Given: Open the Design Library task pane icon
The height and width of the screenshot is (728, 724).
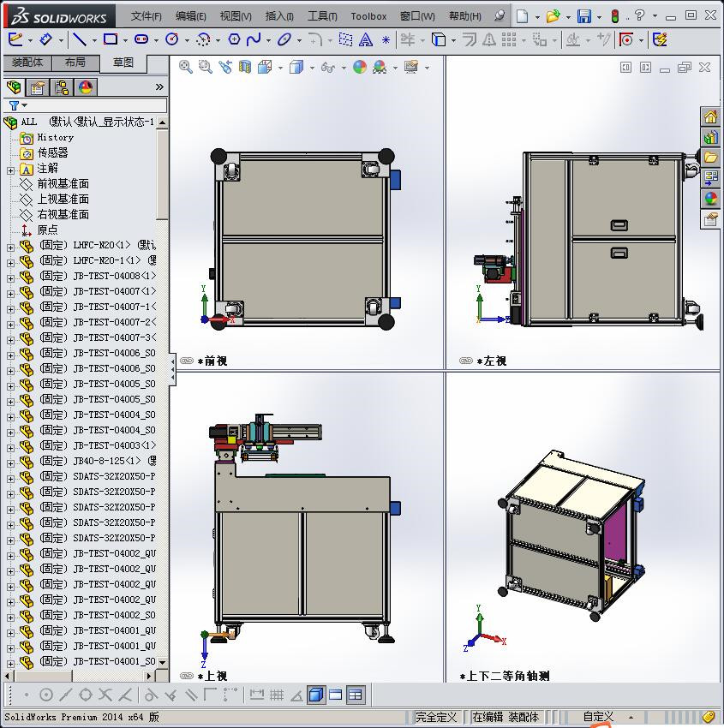Looking at the screenshot, I should click(x=710, y=137).
